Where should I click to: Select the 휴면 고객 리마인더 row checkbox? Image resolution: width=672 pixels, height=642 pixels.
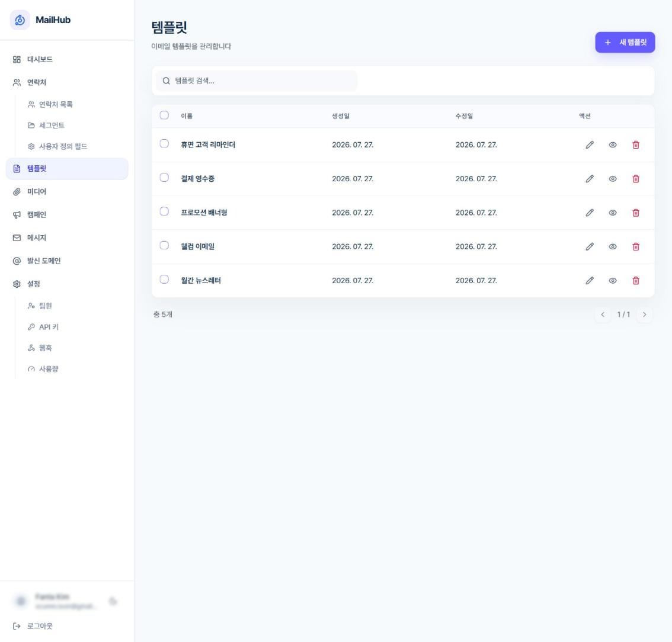tap(164, 143)
